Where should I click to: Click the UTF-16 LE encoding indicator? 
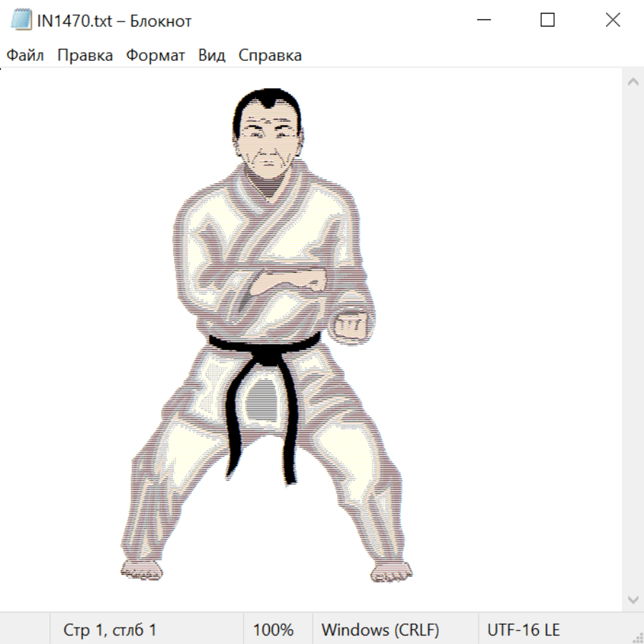point(524,630)
